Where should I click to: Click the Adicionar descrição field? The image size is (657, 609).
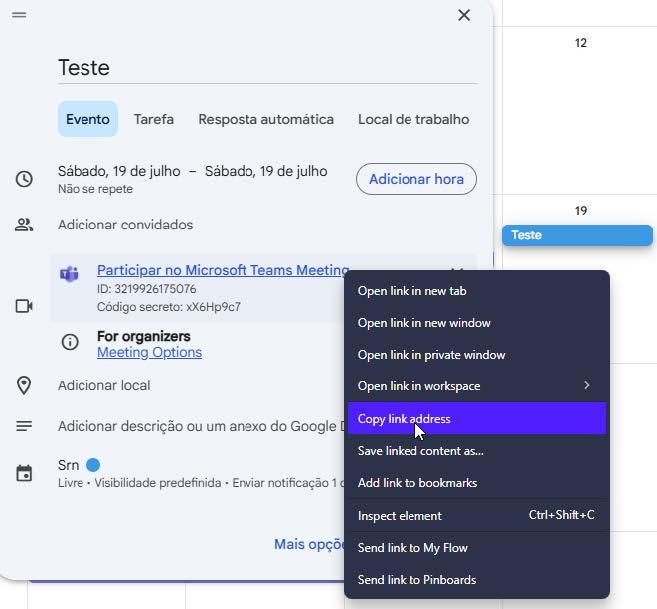(x=201, y=426)
